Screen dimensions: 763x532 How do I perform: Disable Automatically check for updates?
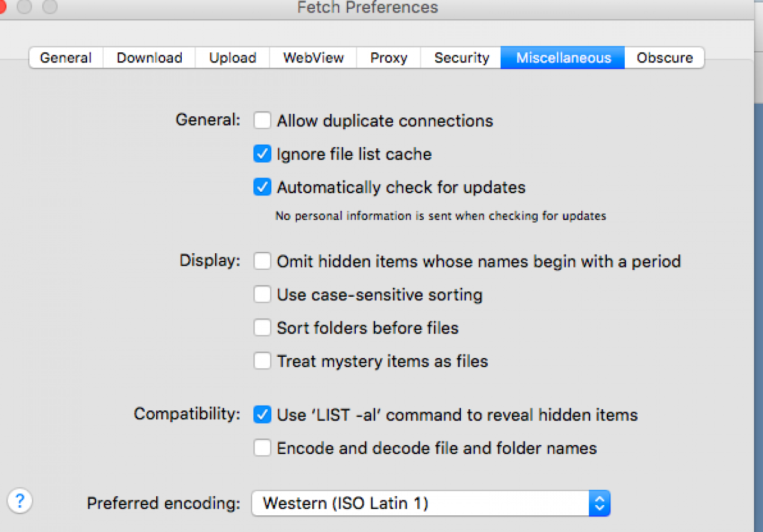click(262, 188)
